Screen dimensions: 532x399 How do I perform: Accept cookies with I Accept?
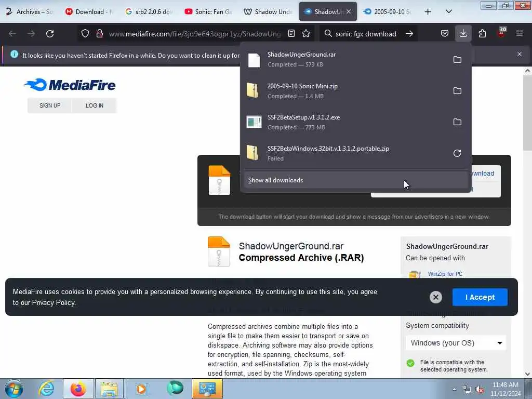[x=480, y=297]
